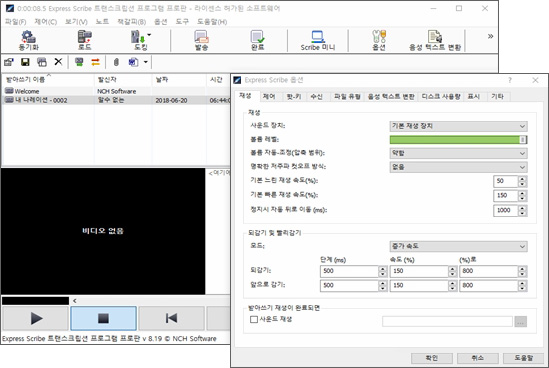The image size is (549, 368).
Task: Sort the list by the 날짜 column header
Action: 179,80
